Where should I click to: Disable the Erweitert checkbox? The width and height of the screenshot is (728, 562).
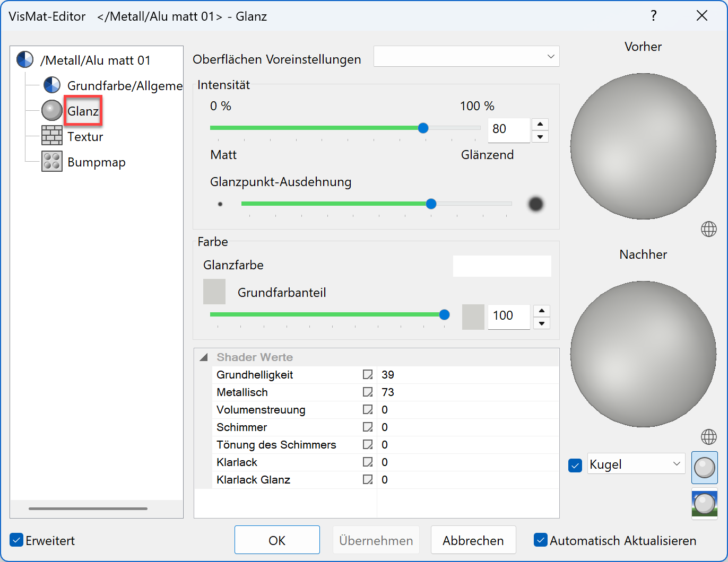pos(17,540)
